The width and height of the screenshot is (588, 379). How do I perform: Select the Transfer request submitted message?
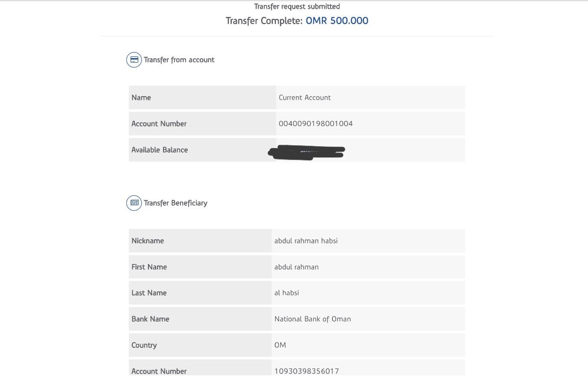pos(297,6)
